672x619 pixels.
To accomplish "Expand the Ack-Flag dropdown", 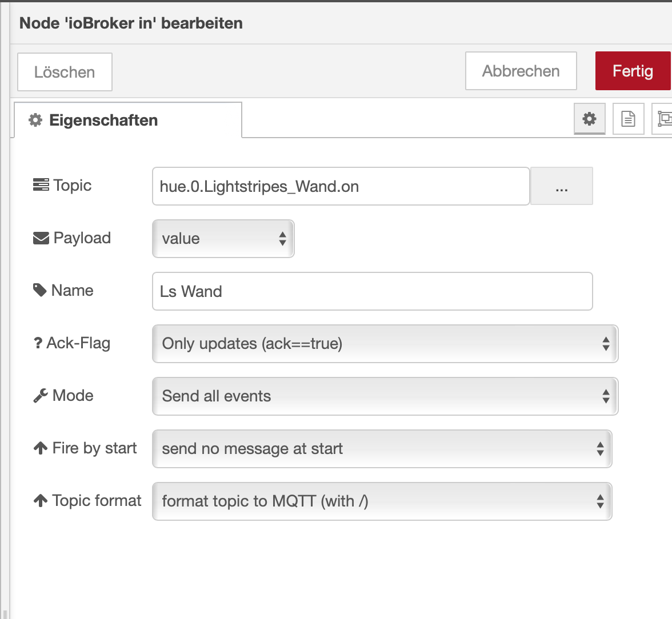I will point(385,344).
